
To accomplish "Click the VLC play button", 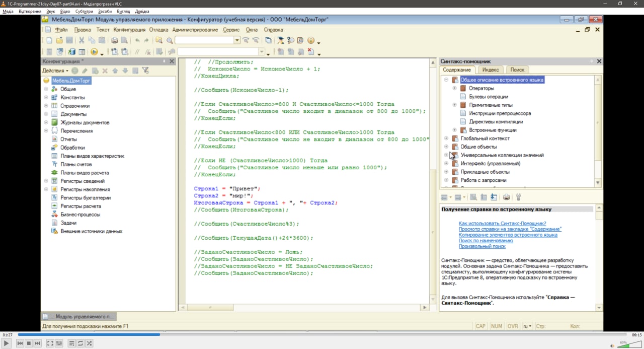I will 7,343.
